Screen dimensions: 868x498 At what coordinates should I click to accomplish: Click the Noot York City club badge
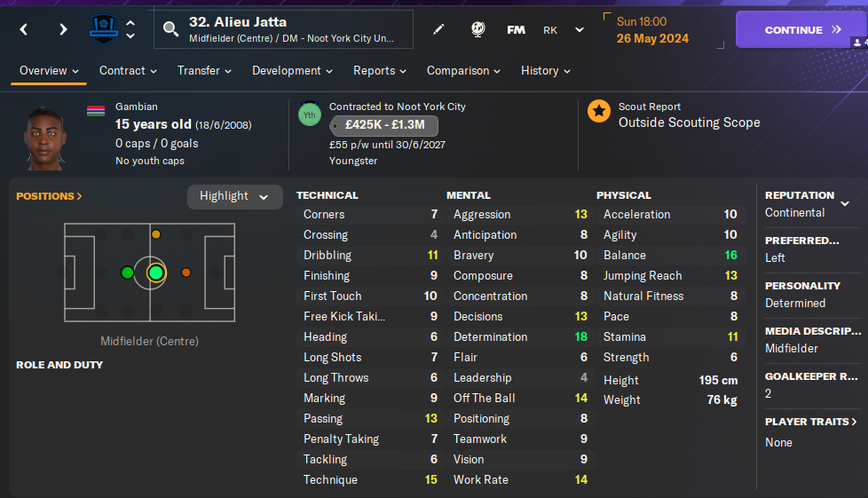(103, 29)
